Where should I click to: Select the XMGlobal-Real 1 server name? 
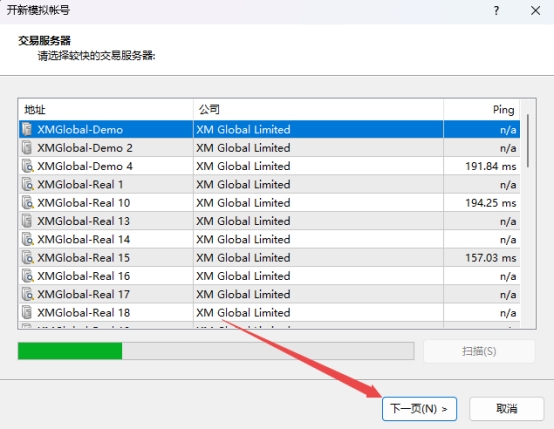point(80,185)
